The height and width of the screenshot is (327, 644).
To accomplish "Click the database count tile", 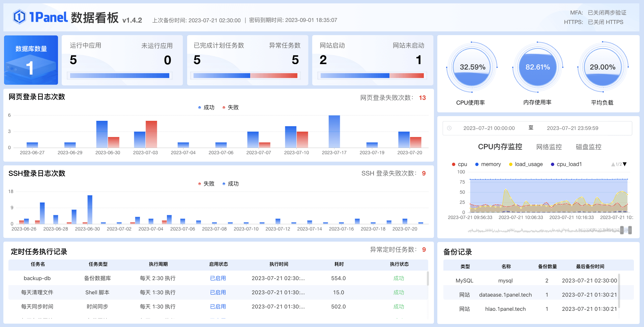I will (31, 60).
